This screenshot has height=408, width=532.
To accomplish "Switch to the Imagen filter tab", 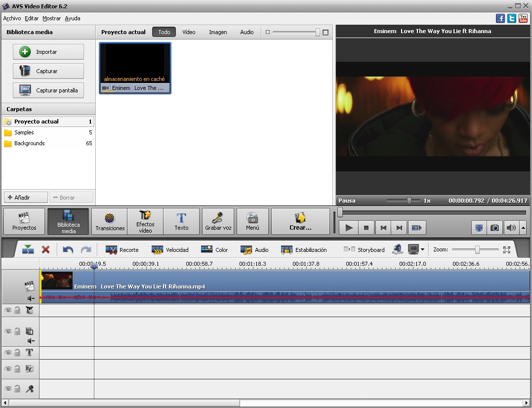I will (x=218, y=32).
